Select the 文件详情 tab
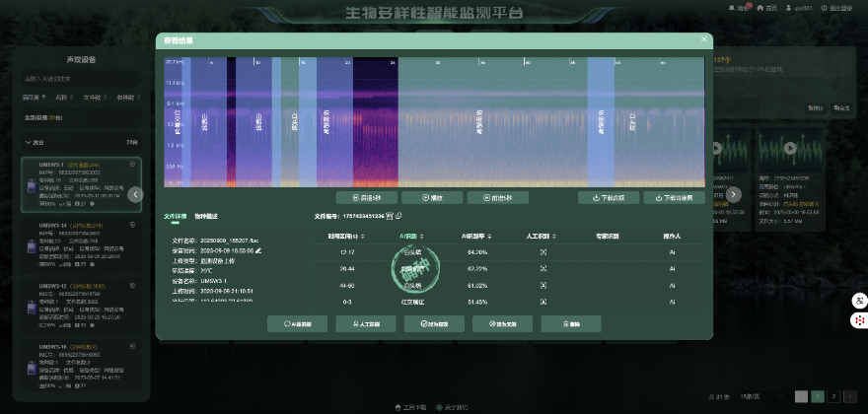The height and width of the screenshot is (414, 868). (x=176, y=215)
